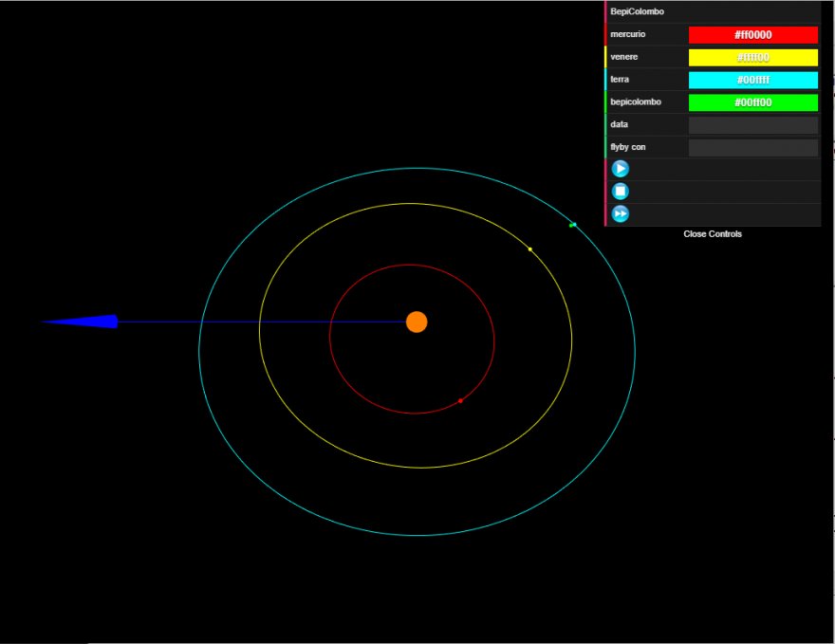
Task: Select the red Mercury planet dot
Action: click(460, 401)
